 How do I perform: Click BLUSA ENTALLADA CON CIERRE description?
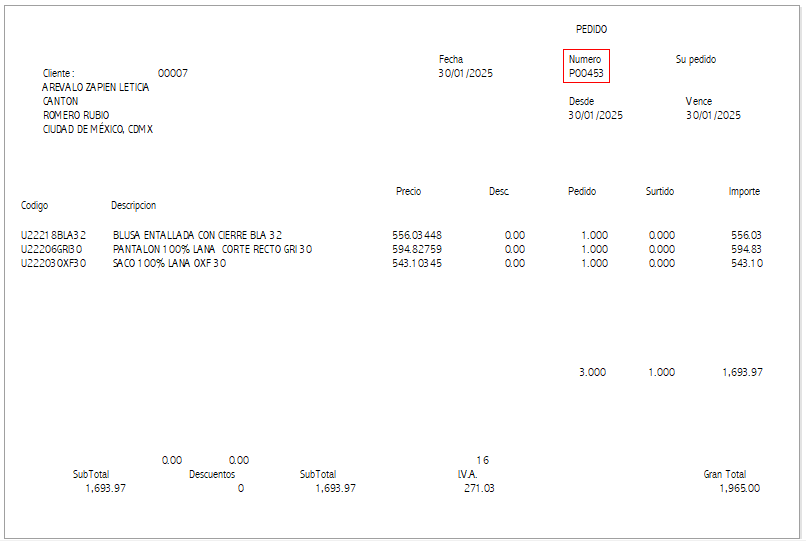pyautogui.click(x=197, y=235)
